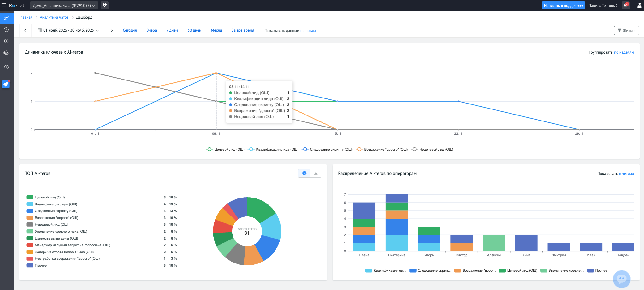644x290 pixels.
Task: Open the 'Фильтр' button
Action: pos(626,31)
